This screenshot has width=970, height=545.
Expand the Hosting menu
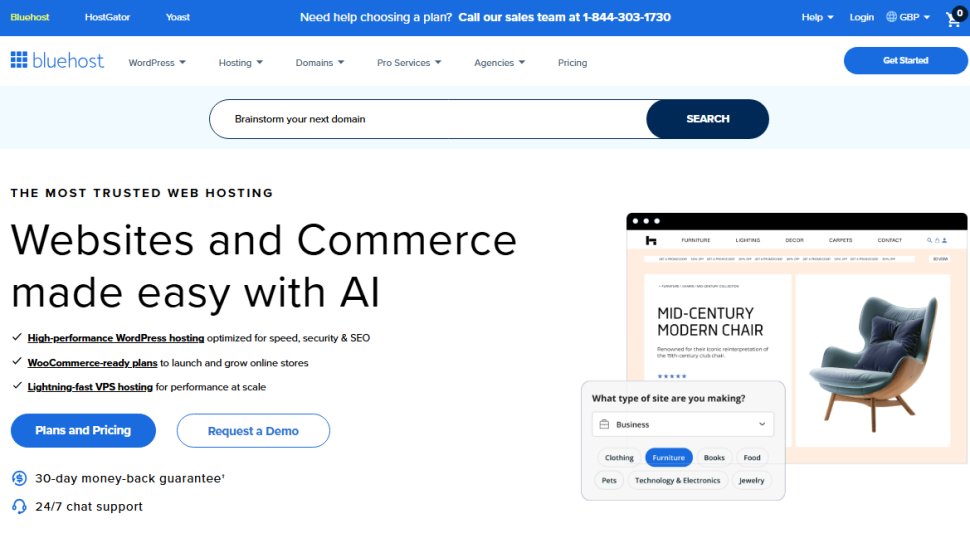(x=241, y=62)
